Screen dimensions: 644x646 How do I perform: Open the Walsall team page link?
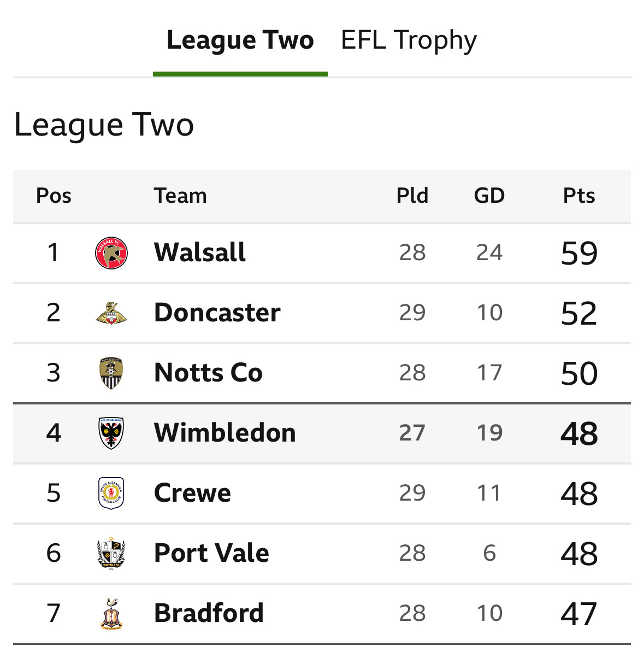pyautogui.click(x=200, y=252)
